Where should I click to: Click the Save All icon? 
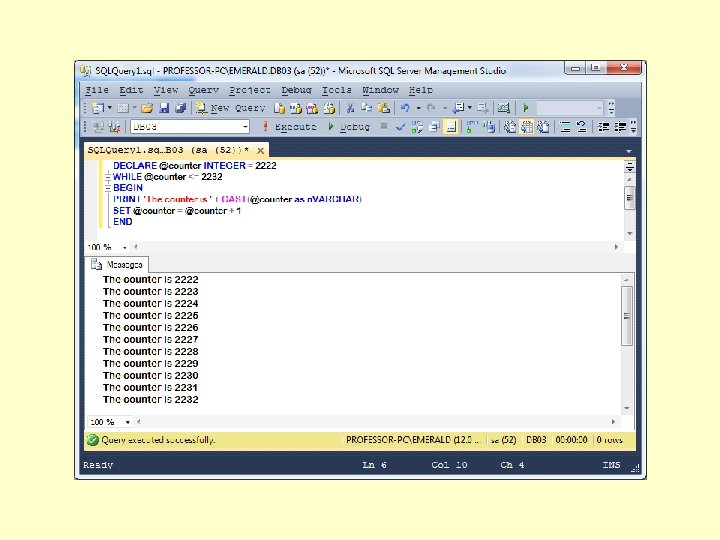(x=181, y=108)
